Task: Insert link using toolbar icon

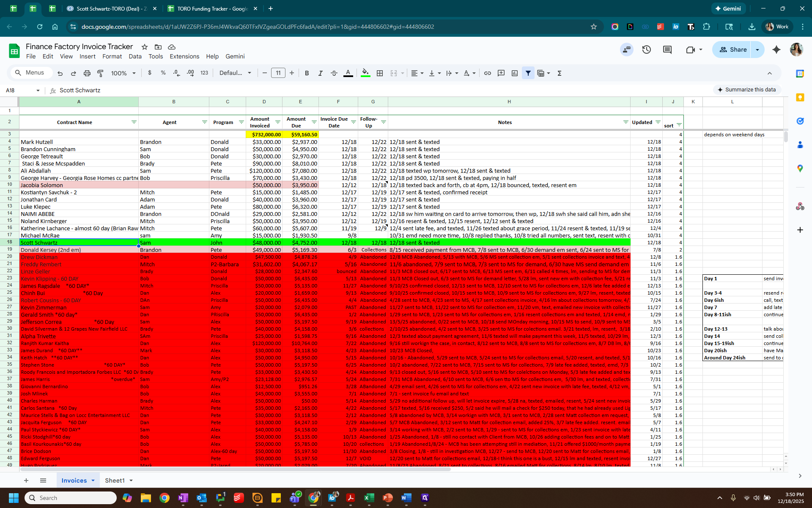Action: pos(487,73)
